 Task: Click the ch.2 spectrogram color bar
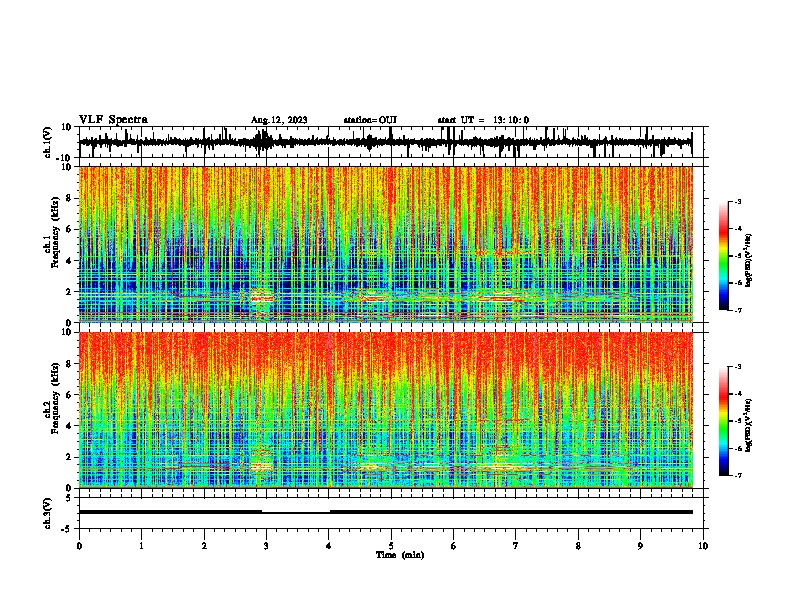coord(723,421)
